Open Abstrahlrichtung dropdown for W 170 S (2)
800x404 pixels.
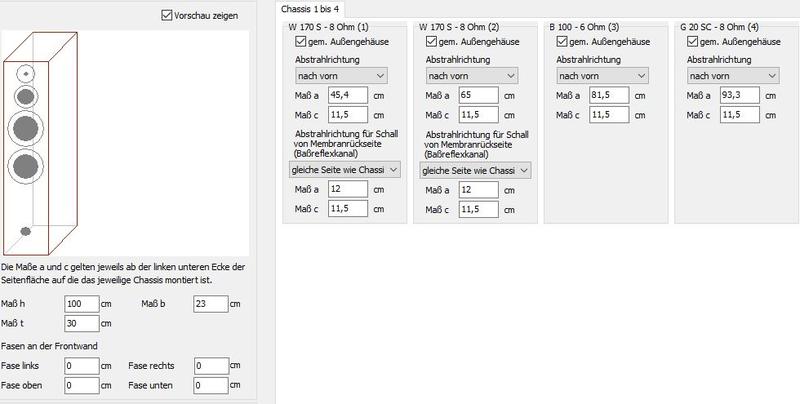[472, 75]
